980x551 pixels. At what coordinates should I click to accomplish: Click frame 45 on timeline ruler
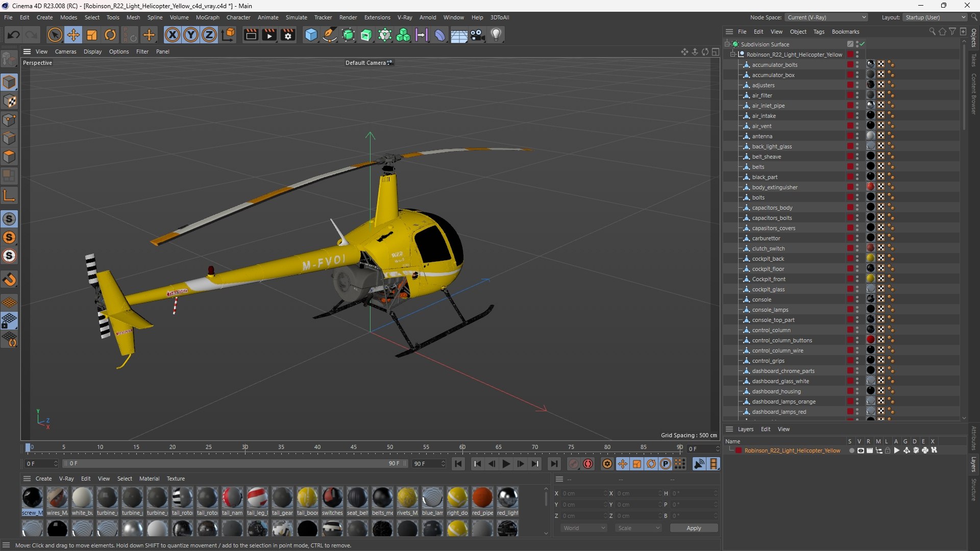pos(353,447)
